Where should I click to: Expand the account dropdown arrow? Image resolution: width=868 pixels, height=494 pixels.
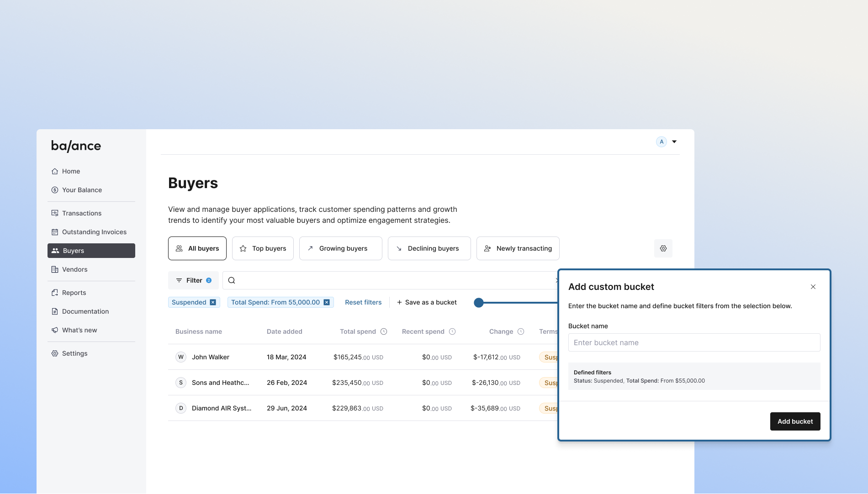tap(674, 142)
